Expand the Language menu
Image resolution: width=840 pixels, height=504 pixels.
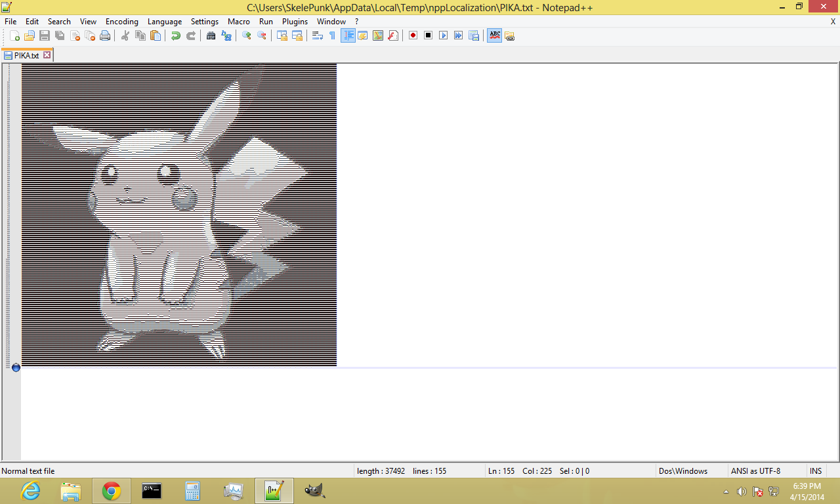tap(165, 22)
